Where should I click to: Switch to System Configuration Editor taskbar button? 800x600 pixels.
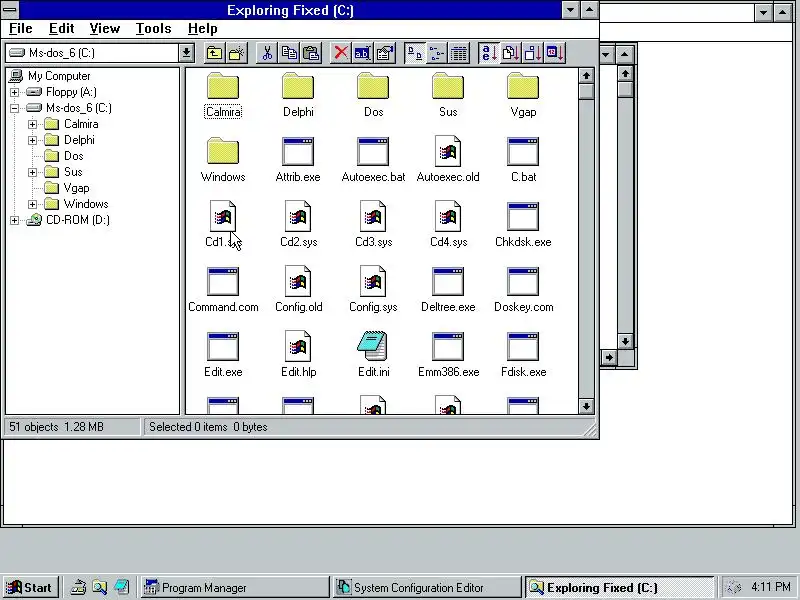(427, 588)
